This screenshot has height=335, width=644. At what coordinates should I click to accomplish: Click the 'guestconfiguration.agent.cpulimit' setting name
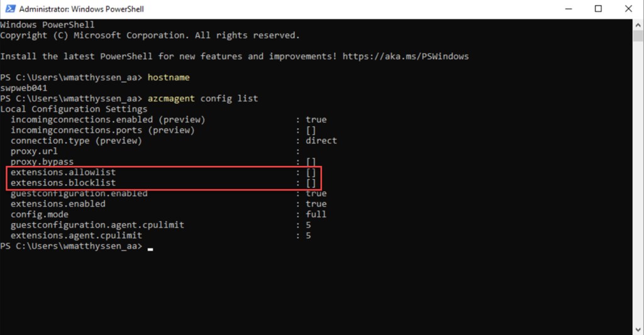(97, 225)
